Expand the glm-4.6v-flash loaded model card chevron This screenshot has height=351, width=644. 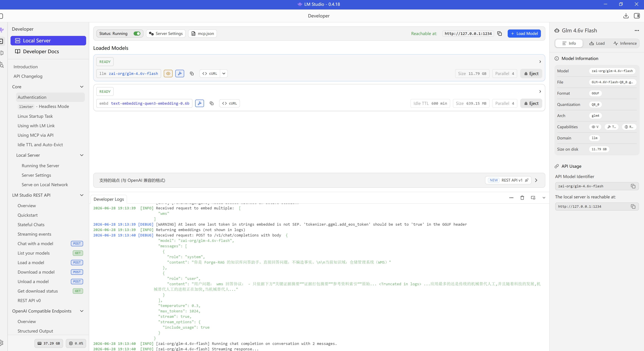tap(540, 62)
